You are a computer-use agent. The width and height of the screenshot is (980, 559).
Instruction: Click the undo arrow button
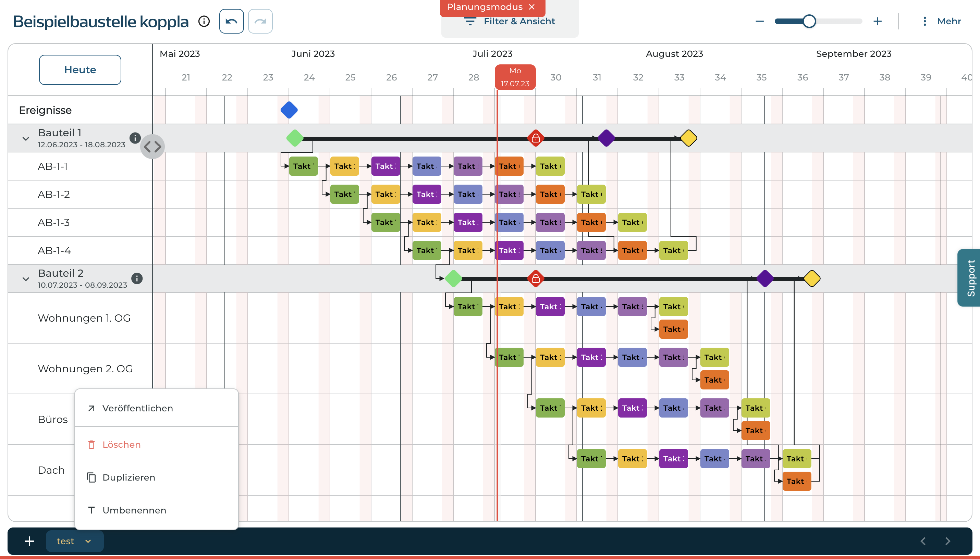tap(231, 22)
